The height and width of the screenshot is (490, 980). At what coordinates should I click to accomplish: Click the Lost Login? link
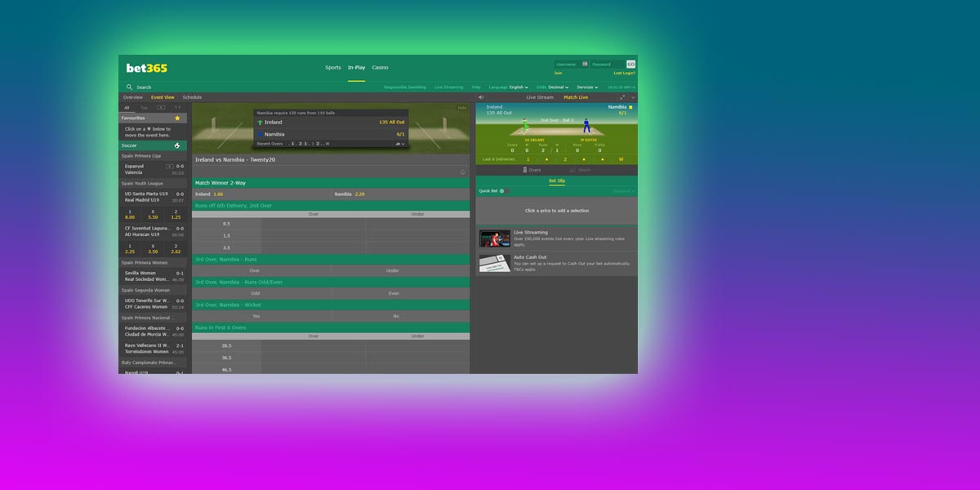[625, 73]
